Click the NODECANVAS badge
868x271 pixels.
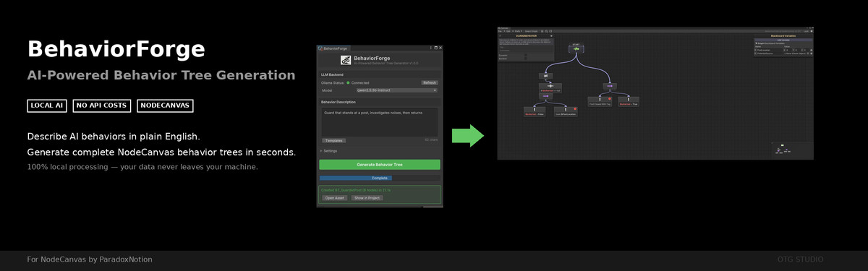coord(165,106)
